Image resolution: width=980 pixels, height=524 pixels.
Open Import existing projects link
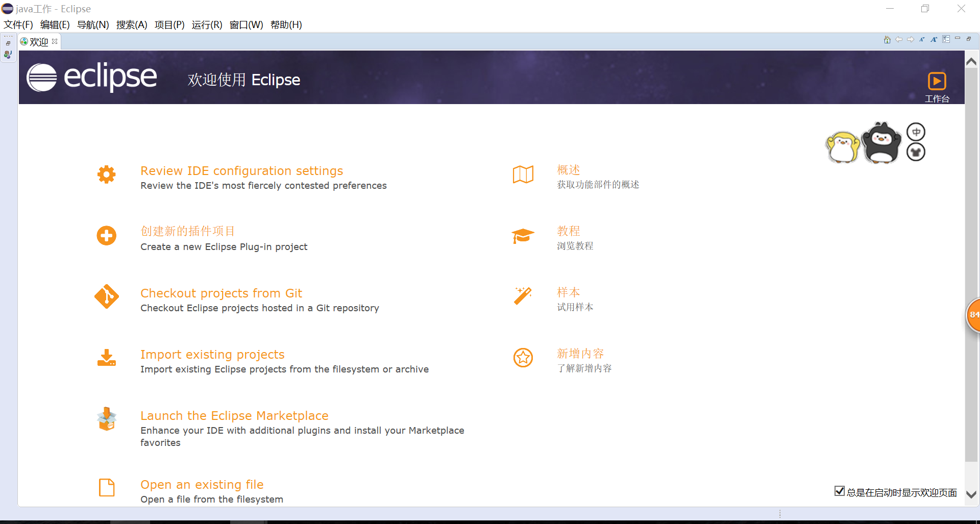click(x=212, y=354)
